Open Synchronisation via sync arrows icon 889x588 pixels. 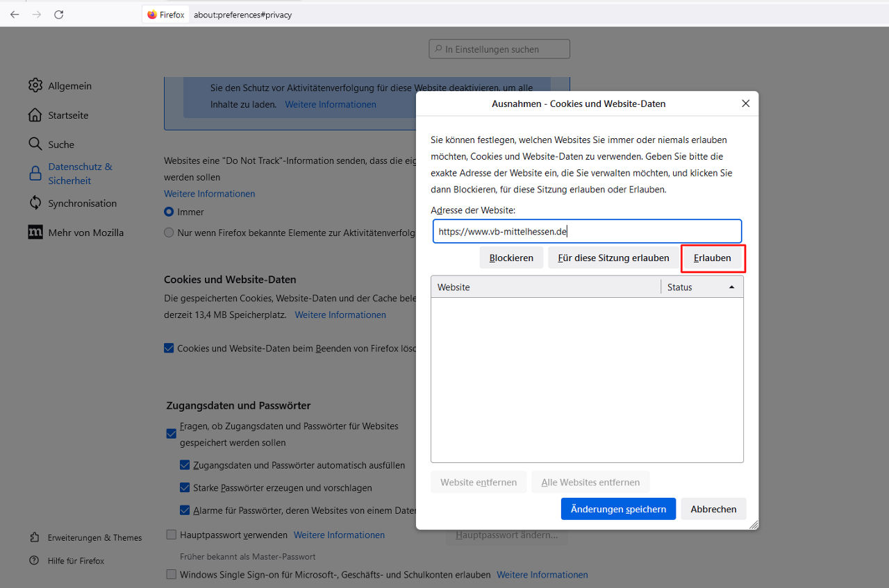point(35,203)
